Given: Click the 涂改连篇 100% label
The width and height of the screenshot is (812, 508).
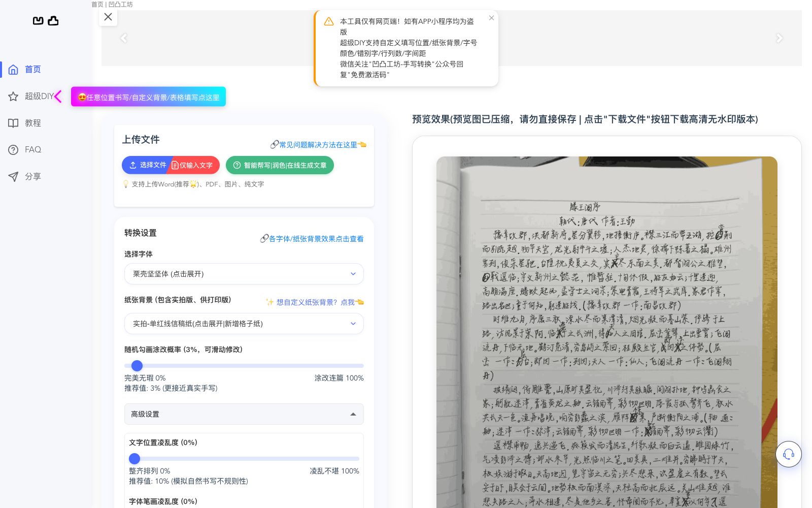Looking at the screenshot, I should click(x=339, y=378).
